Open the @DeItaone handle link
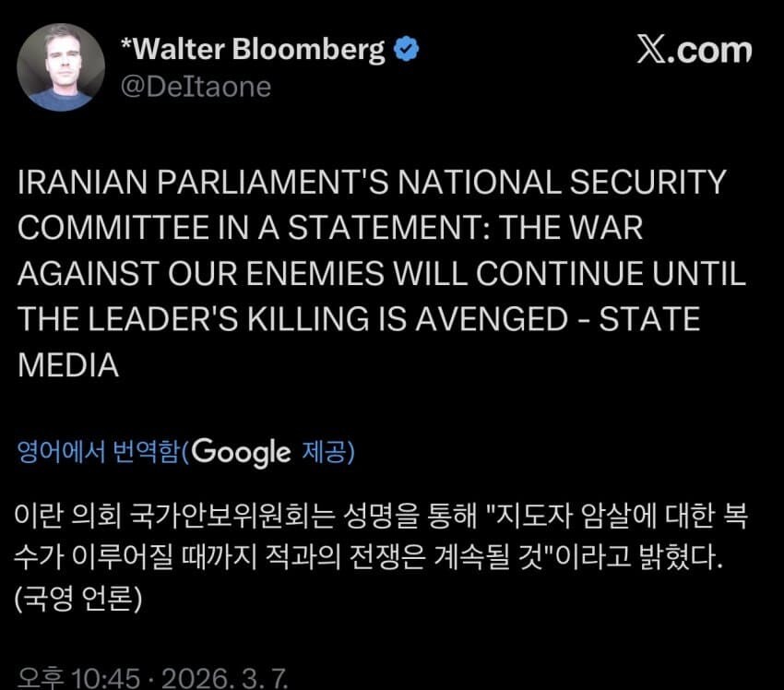784x690 pixels. point(196,86)
